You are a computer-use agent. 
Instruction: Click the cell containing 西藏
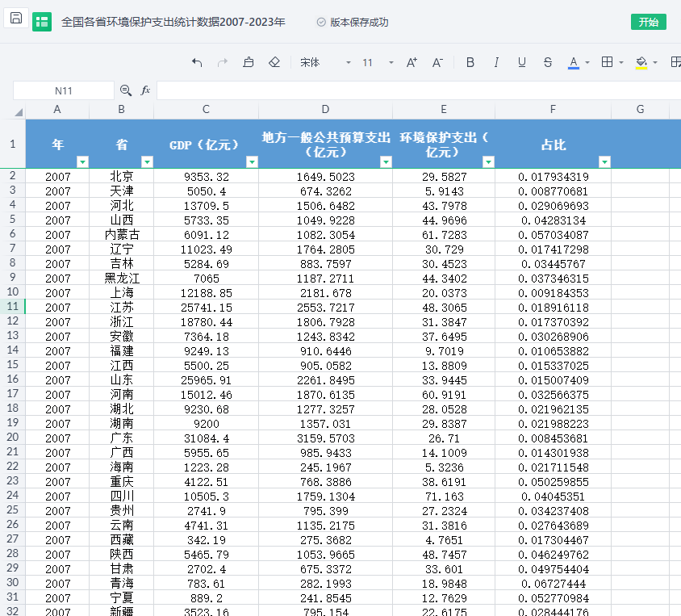point(122,539)
